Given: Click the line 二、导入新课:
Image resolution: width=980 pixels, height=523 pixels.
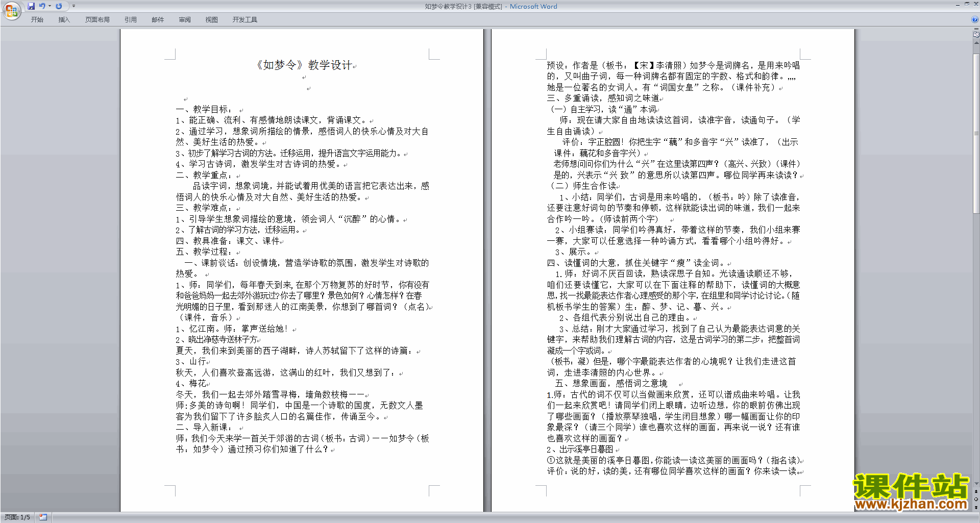Looking at the screenshot, I should click(x=204, y=427).
